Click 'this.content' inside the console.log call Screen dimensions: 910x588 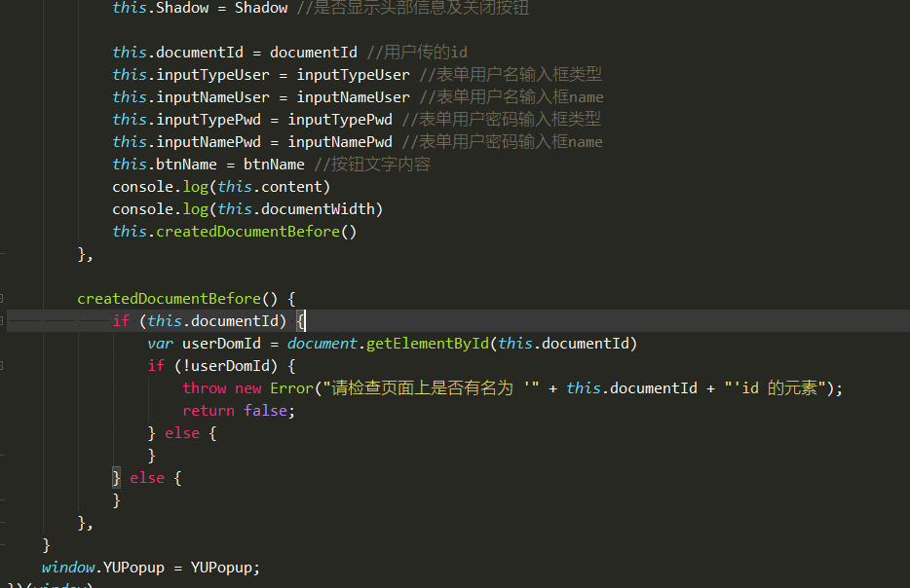click(270, 187)
